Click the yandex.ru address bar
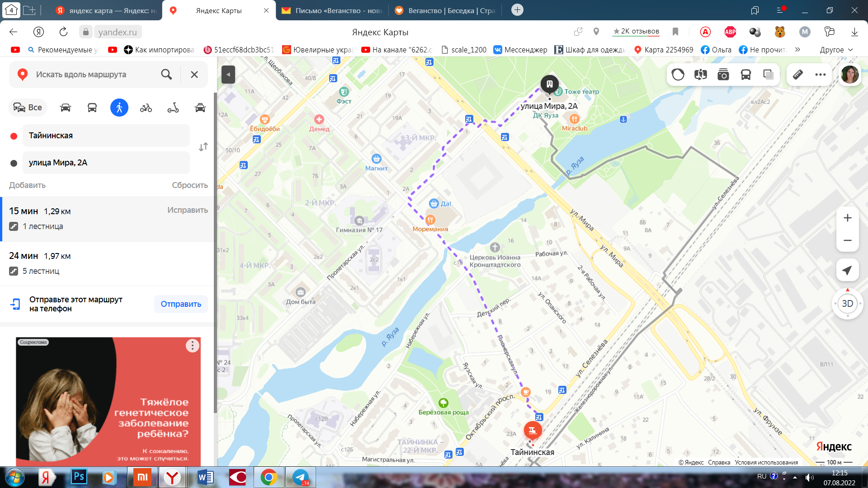 pos(118,32)
